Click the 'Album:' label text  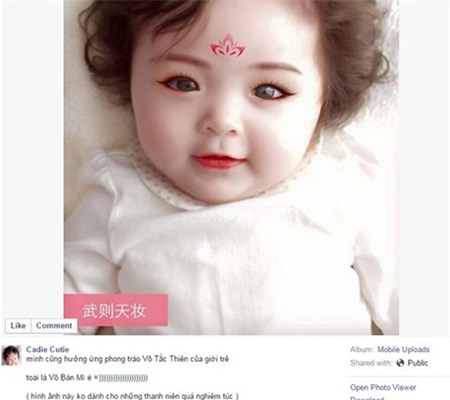click(362, 349)
